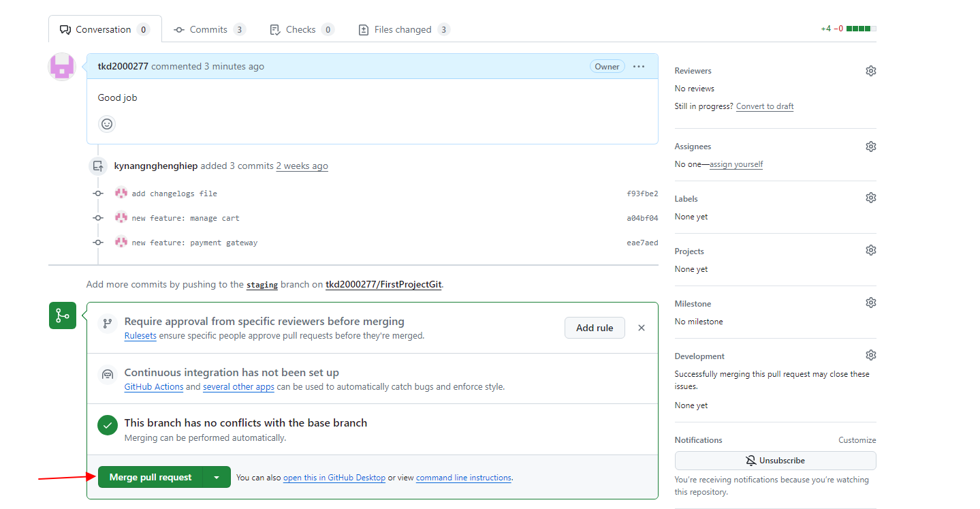This screenshot has width=980, height=509.
Task: Click the assign yourself link
Action: [736, 164]
